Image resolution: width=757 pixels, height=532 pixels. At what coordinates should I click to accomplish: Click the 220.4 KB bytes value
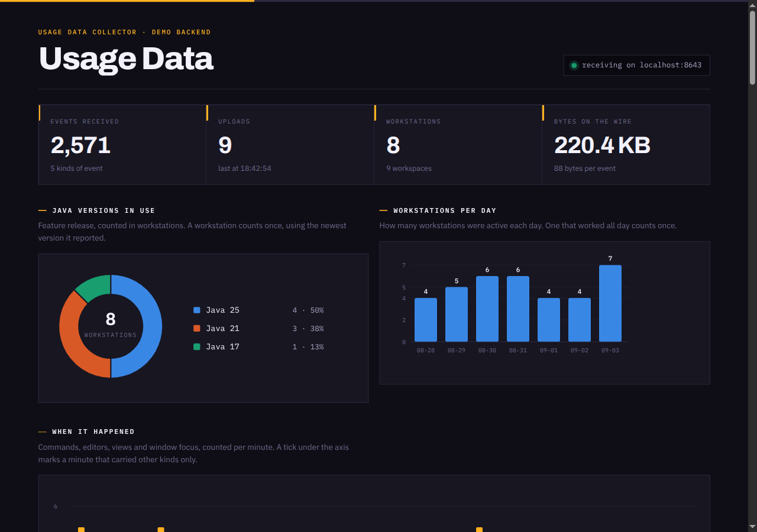coord(602,145)
